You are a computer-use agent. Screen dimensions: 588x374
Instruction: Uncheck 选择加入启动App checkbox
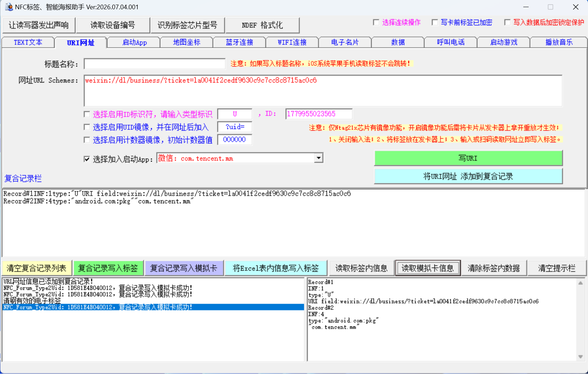pyautogui.click(x=87, y=159)
